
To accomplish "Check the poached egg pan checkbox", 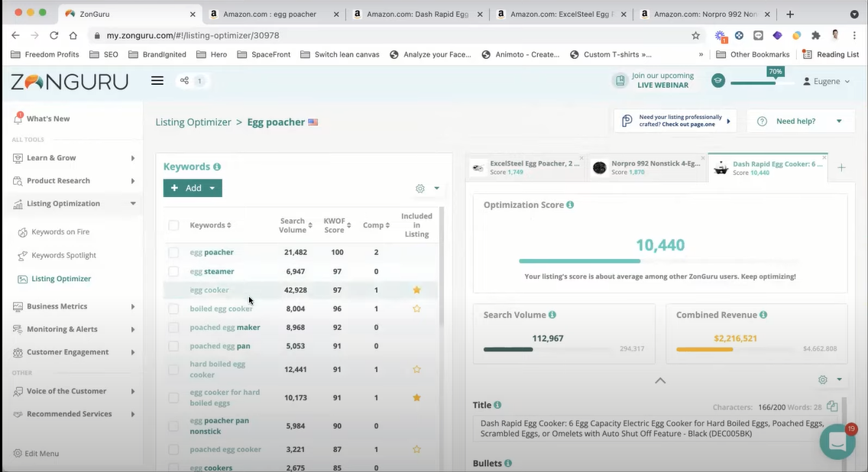I will (173, 347).
